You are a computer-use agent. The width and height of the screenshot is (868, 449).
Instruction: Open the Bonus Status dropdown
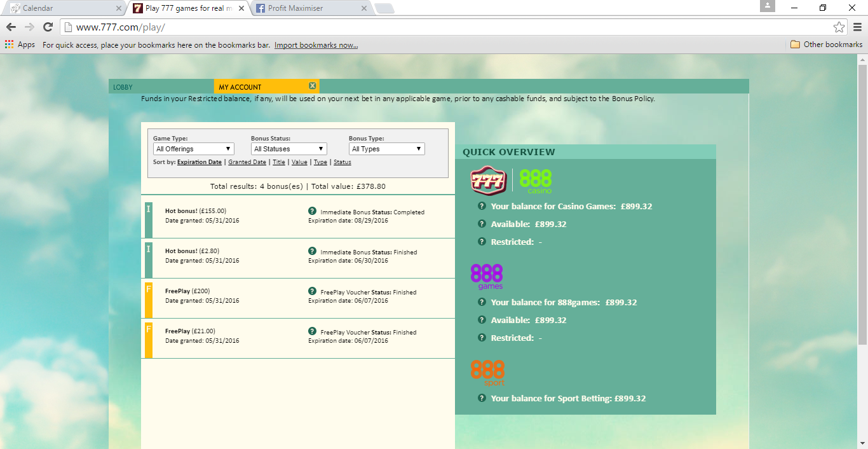[x=289, y=149]
